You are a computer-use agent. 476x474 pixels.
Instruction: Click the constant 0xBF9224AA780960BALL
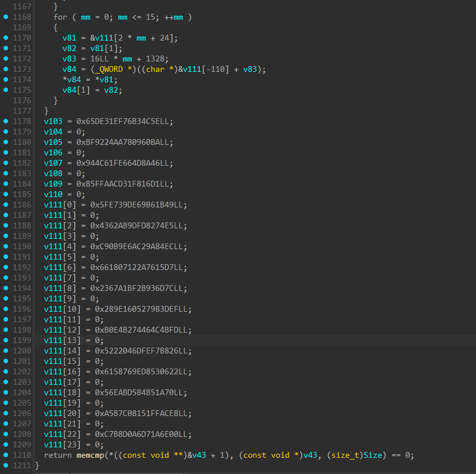pyautogui.click(x=125, y=142)
